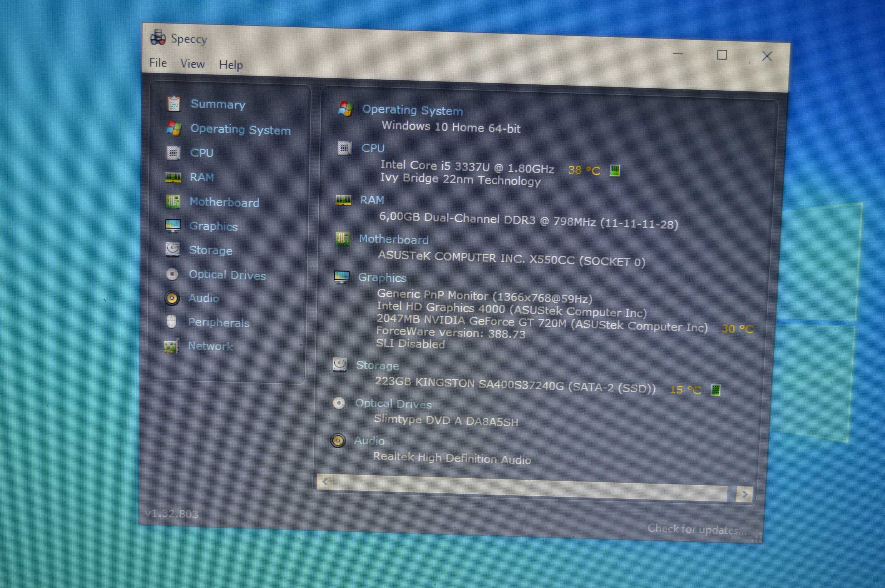
Task: Click the Motherboard icon in sidebar
Action: [173, 201]
